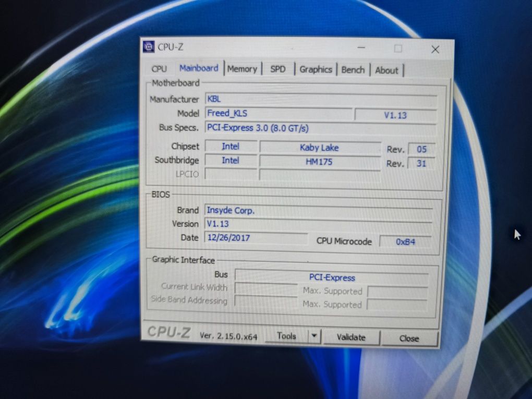
Task: Click the Graphic Interface Bus PCI-Express field
Action: pos(332,277)
